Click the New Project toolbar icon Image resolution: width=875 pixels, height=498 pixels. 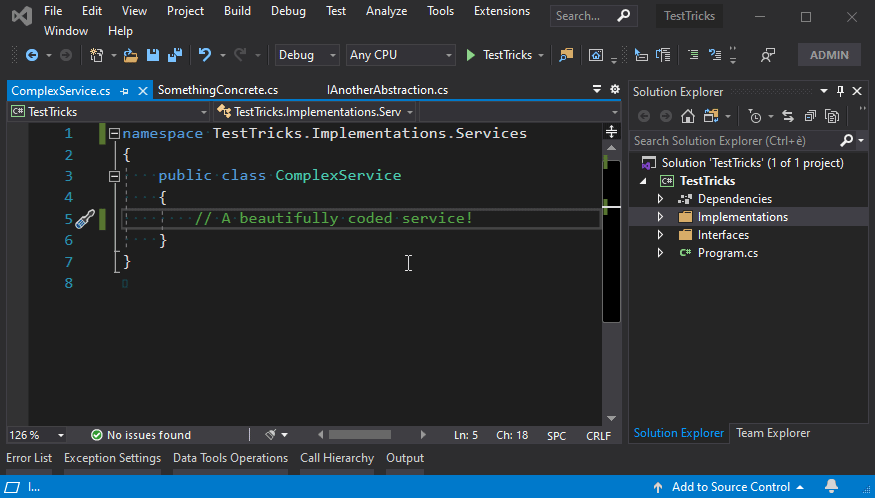click(97, 55)
